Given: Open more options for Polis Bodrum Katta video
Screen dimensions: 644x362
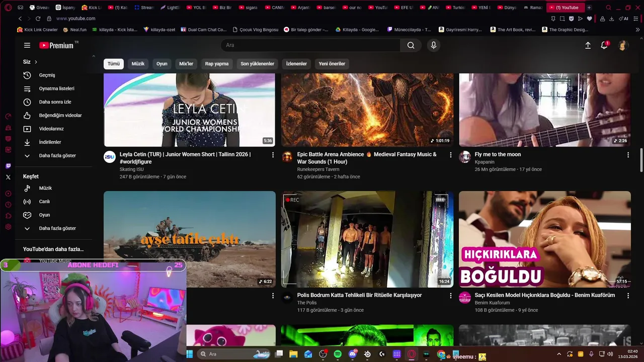Looking at the screenshot, I should 450,296.
